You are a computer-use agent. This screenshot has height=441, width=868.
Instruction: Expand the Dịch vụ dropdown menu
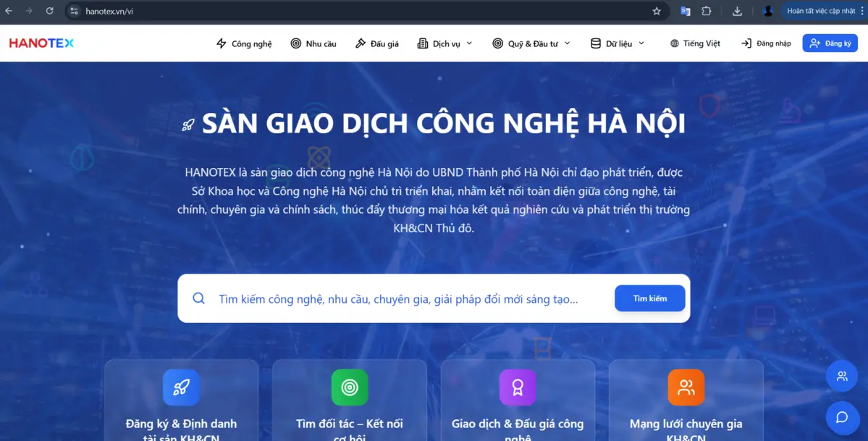(445, 43)
